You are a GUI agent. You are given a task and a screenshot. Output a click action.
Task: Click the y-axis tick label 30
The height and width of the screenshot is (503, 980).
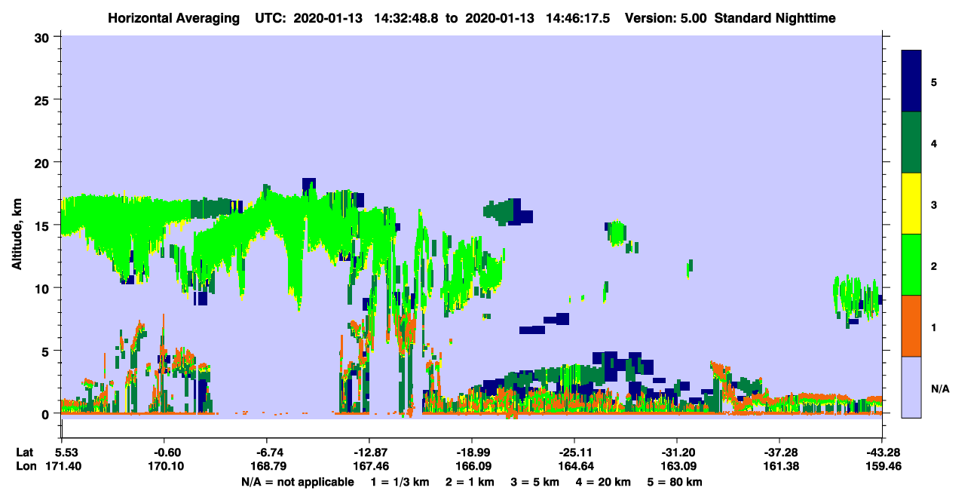44,37
